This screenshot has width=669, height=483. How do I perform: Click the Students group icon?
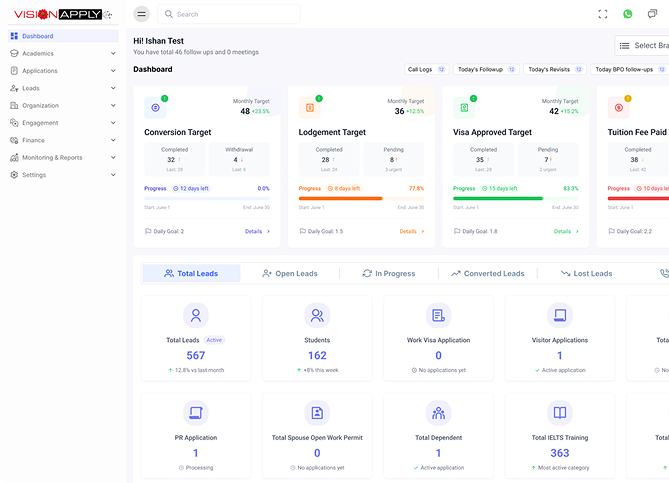point(317,315)
